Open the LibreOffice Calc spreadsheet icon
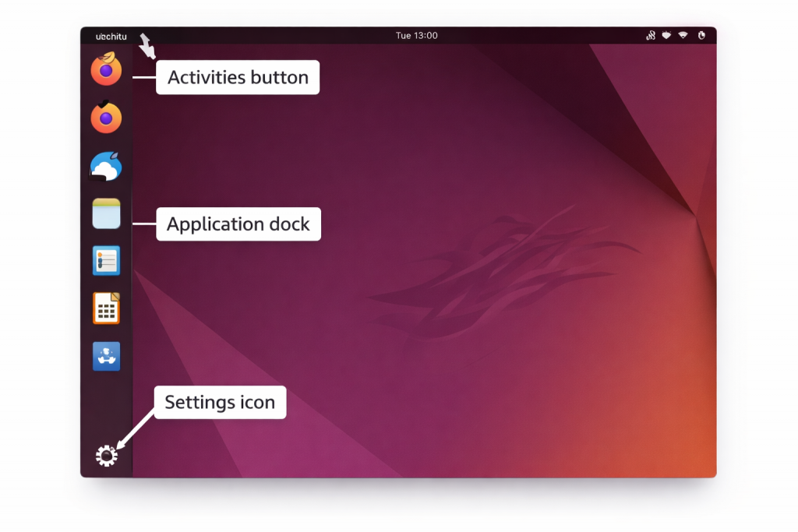The height and width of the screenshot is (532, 798). tap(106, 308)
